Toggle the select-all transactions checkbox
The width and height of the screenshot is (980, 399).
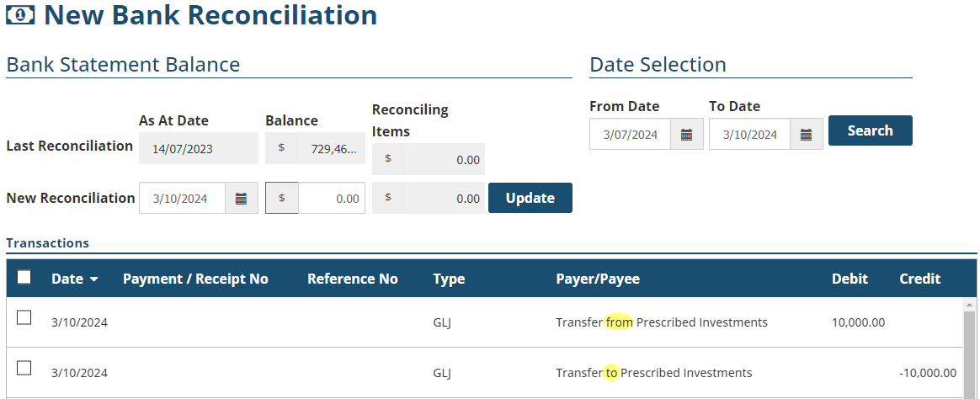[x=24, y=278]
